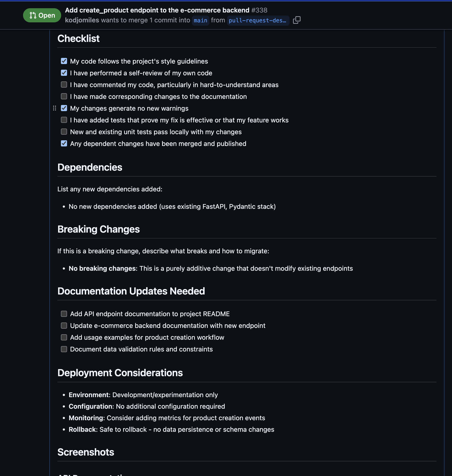Click the green Open status badge
The width and height of the screenshot is (452, 476).
click(x=42, y=16)
